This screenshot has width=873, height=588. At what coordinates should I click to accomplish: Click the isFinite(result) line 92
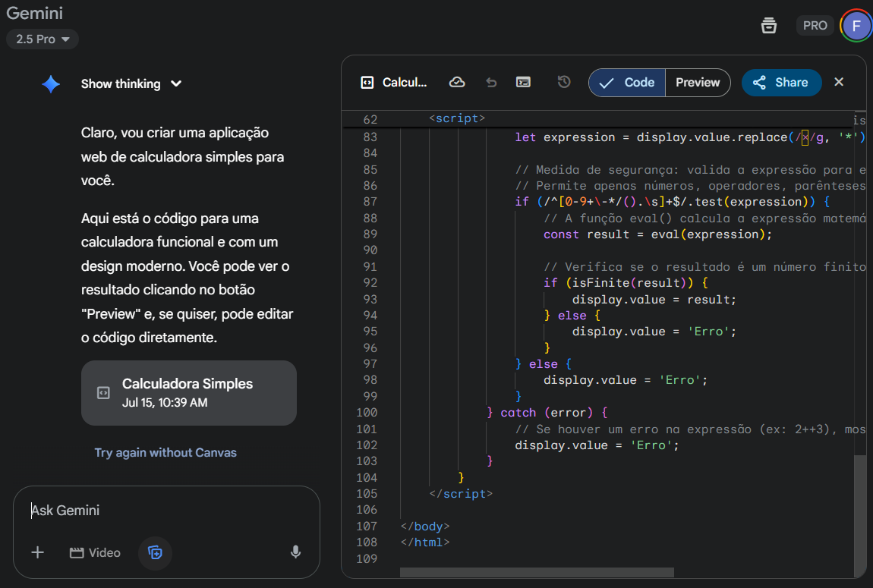(626, 283)
